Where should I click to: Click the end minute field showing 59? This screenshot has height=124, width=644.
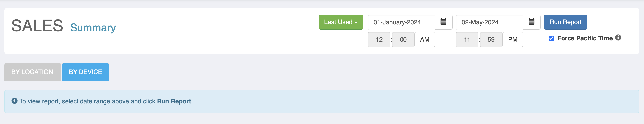tap(491, 40)
